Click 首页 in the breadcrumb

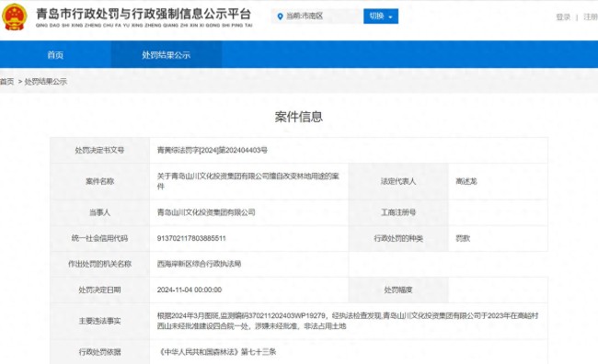coord(6,81)
